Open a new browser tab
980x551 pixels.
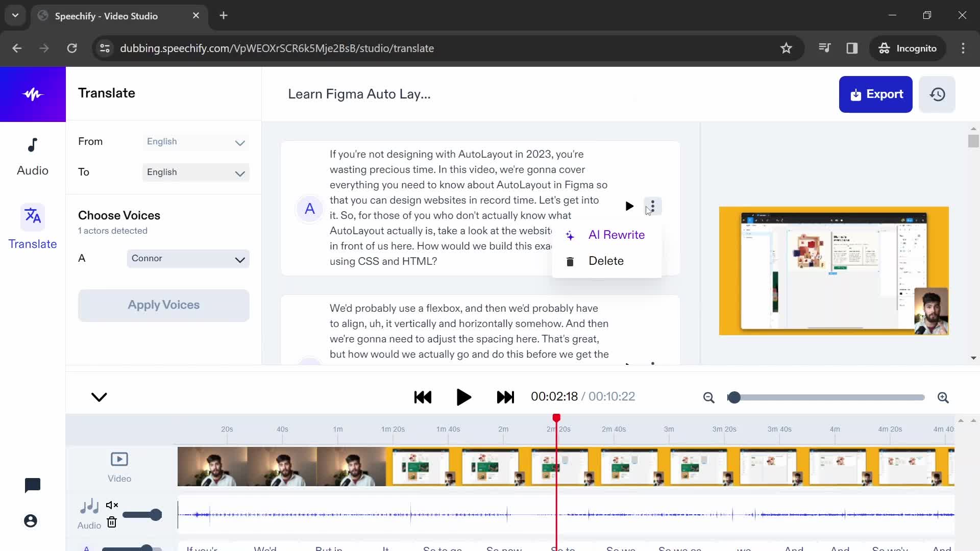pyautogui.click(x=224, y=15)
